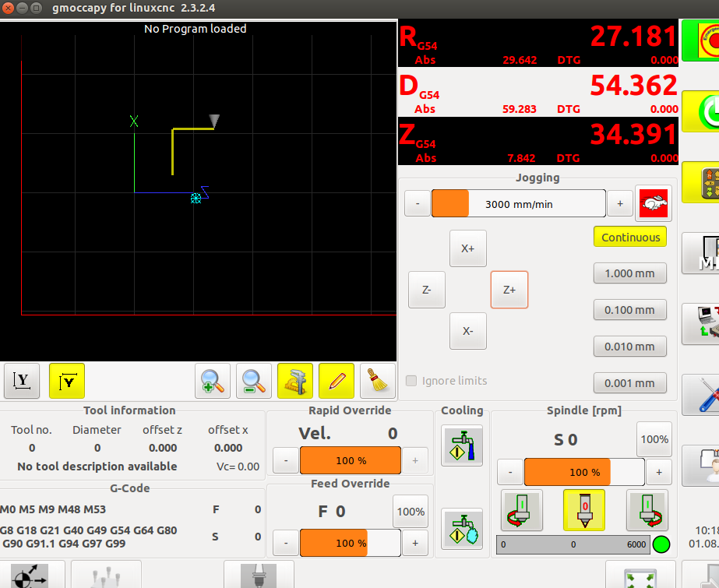The height and width of the screenshot is (588, 719).
Task: Zoom in on the toolpath preview
Action: point(213,381)
